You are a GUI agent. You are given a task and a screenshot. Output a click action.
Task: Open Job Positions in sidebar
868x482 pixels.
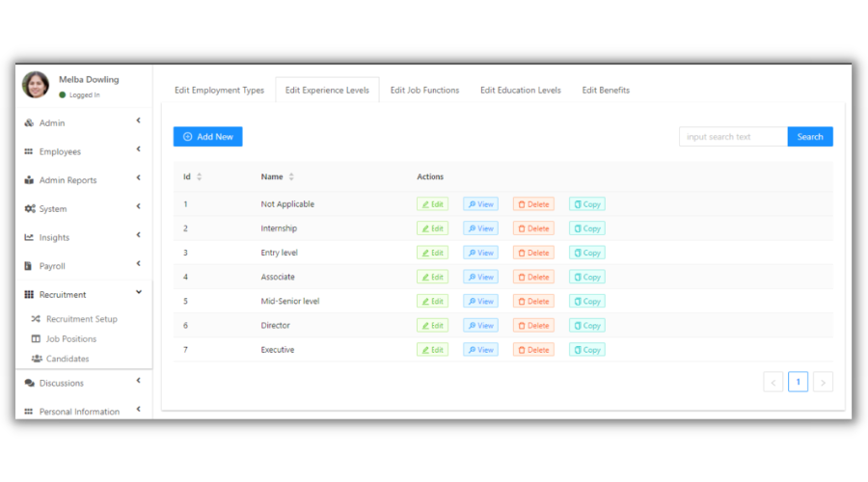click(70, 339)
